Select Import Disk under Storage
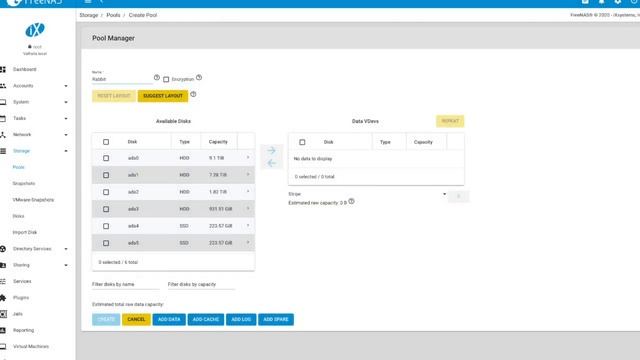The image size is (640, 360). pyautogui.click(x=24, y=232)
